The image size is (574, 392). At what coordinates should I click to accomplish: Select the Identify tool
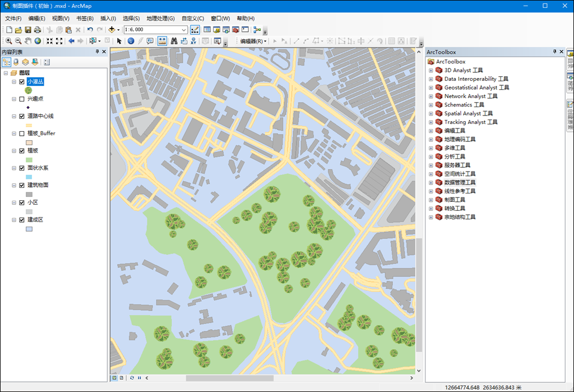click(x=131, y=41)
